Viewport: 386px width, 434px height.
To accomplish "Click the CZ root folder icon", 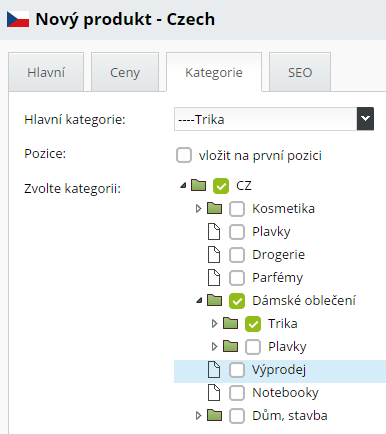I will (x=199, y=185).
